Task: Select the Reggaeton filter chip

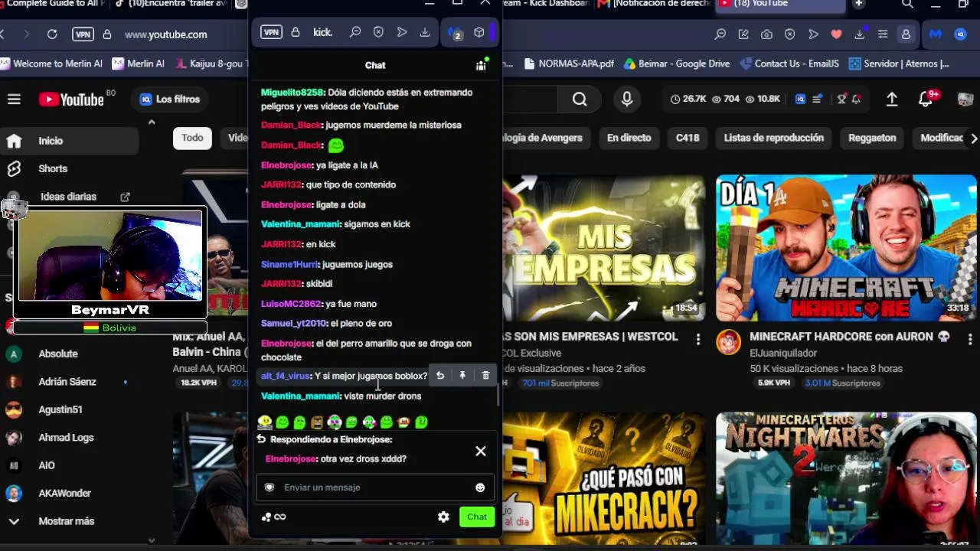Action: [872, 138]
